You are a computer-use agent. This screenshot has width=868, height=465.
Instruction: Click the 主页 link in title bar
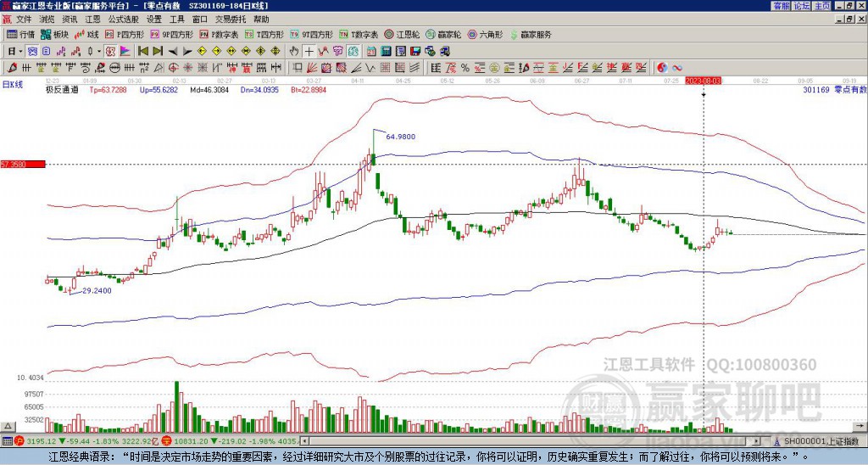(822, 6)
